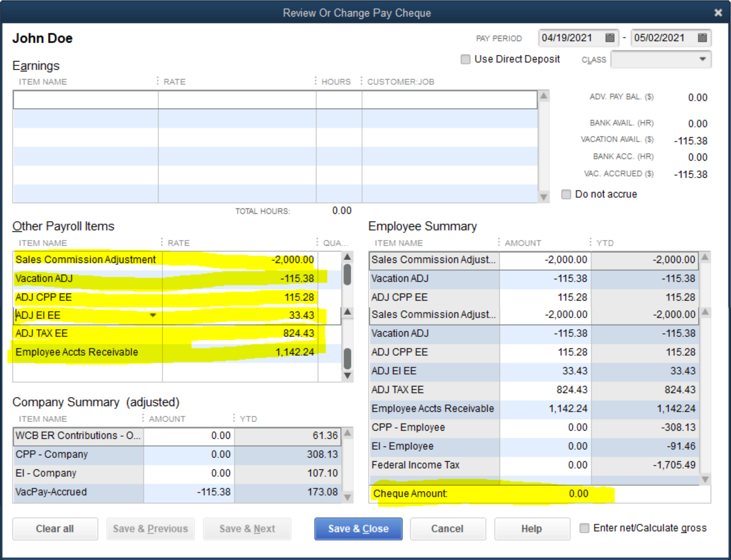Open calendar for pay period start date
The height and width of the screenshot is (560, 731).
click(x=609, y=38)
